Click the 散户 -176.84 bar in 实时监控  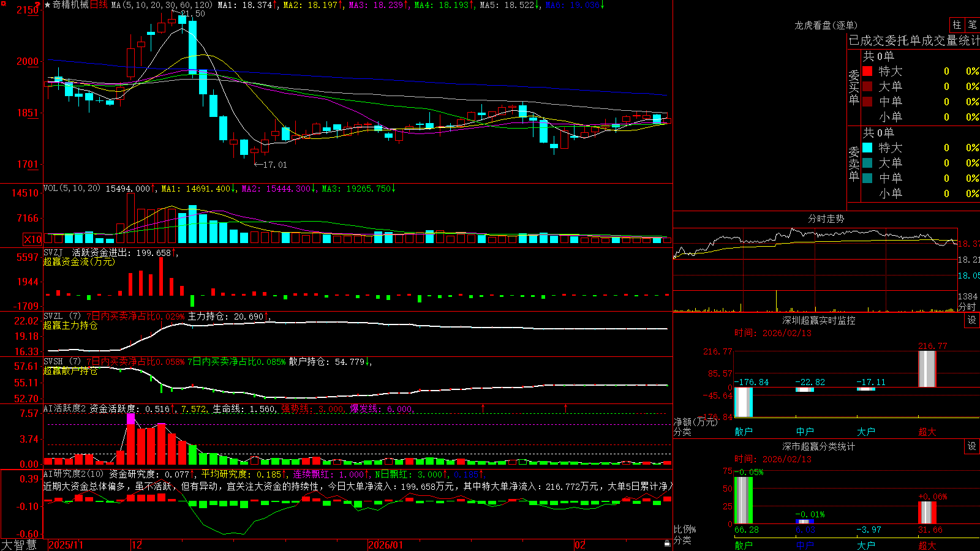click(x=744, y=402)
